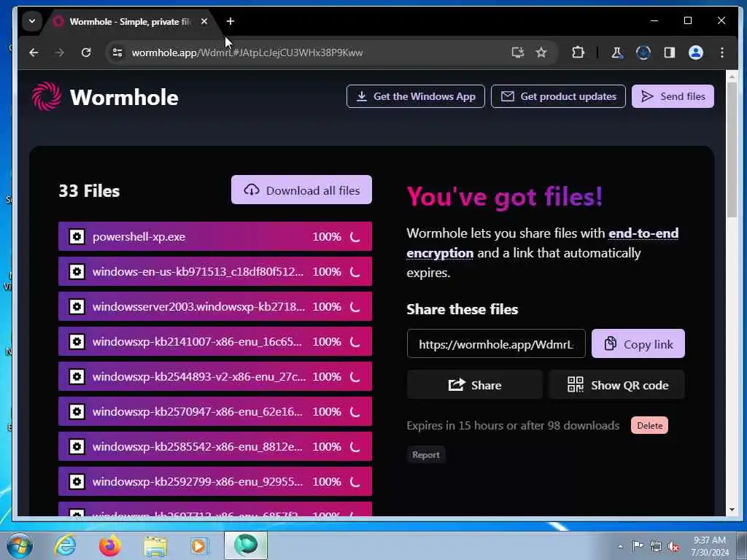Show hidden system tray icons
Image resolution: width=747 pixels, height=560 pixels.
620,546
